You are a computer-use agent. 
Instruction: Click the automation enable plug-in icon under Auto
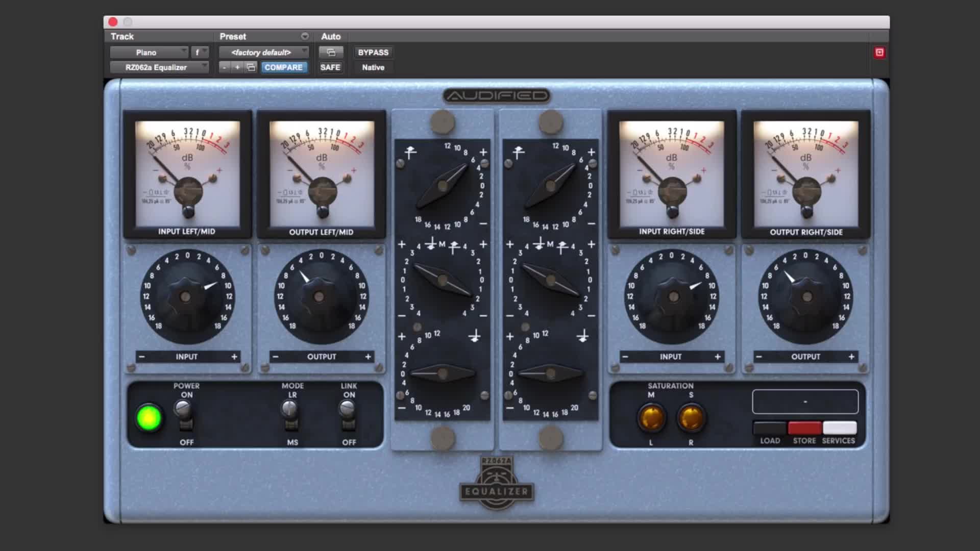pos(331,53)
